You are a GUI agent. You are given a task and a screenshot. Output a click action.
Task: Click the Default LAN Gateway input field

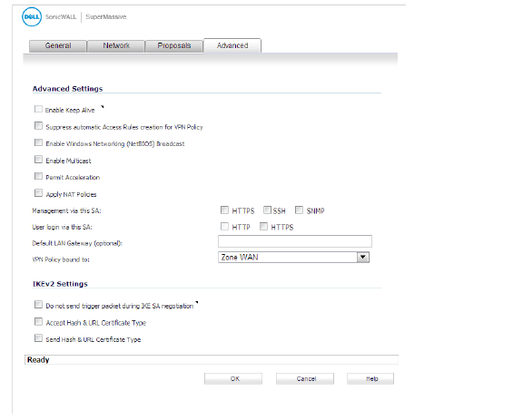(295, 241)
